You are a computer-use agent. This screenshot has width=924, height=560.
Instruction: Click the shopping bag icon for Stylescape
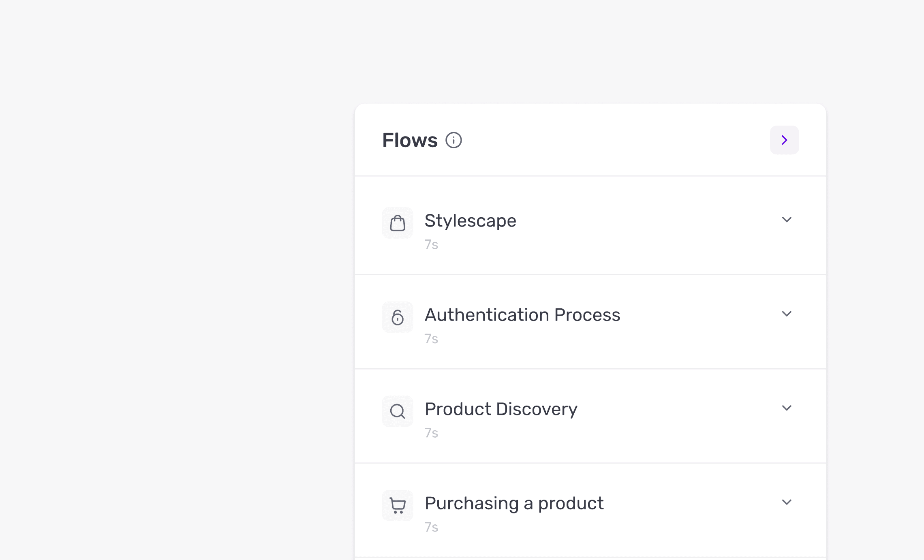(398, 223)
